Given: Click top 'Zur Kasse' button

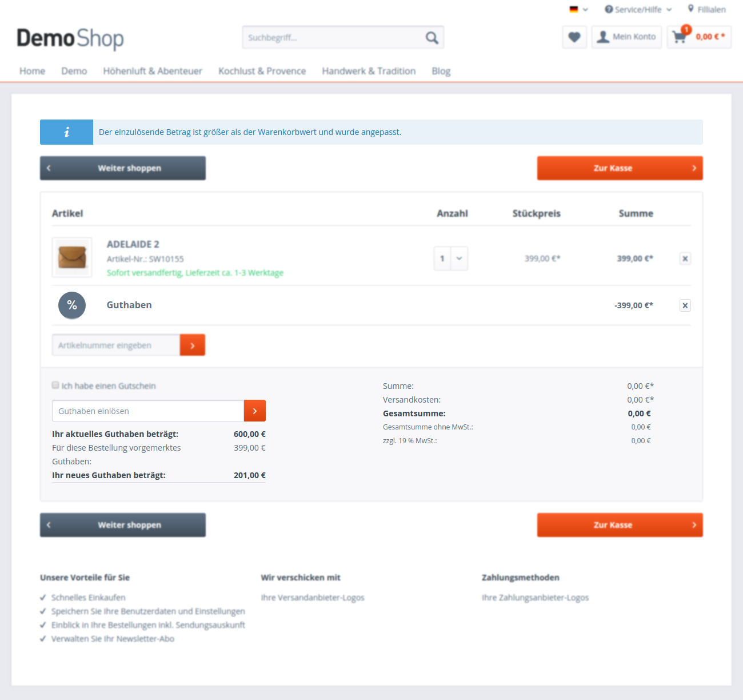Looking at the screenshot, I should tap(620, 168).
